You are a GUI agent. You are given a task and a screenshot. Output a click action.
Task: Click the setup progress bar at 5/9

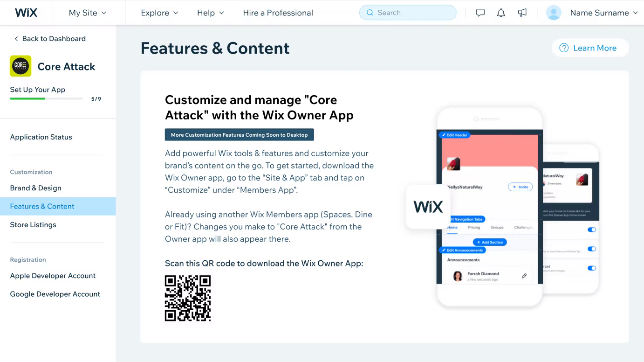coord(46,99)
